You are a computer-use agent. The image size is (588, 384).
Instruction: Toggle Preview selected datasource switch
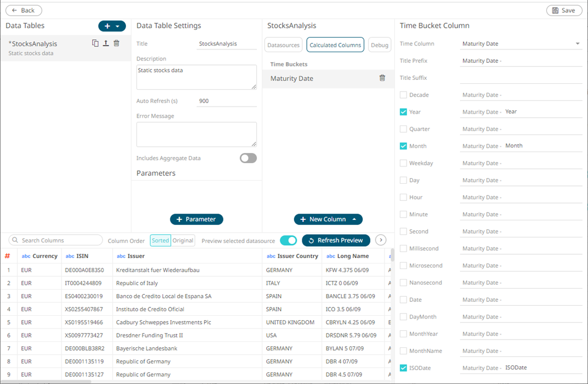point(288,240)
